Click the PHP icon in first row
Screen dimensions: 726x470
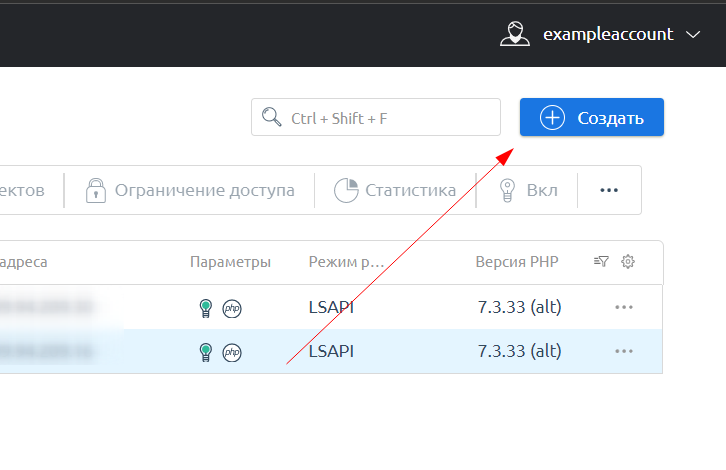pyautogui.click(x=232, y=308)
